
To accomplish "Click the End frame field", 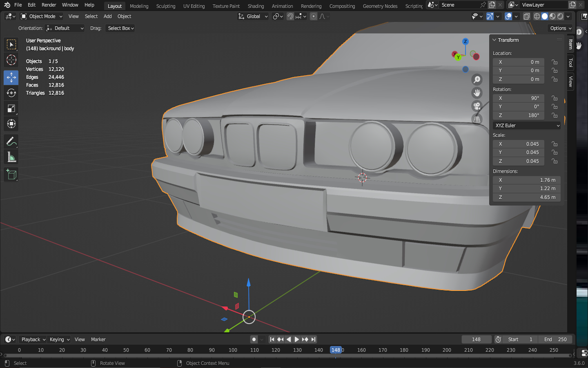I will [x=555, y=339].
